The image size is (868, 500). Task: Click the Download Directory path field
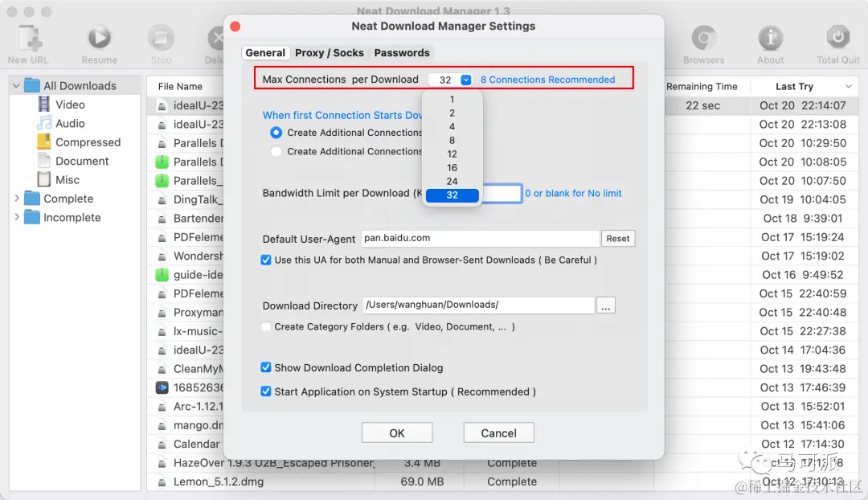tap(479, 305)
